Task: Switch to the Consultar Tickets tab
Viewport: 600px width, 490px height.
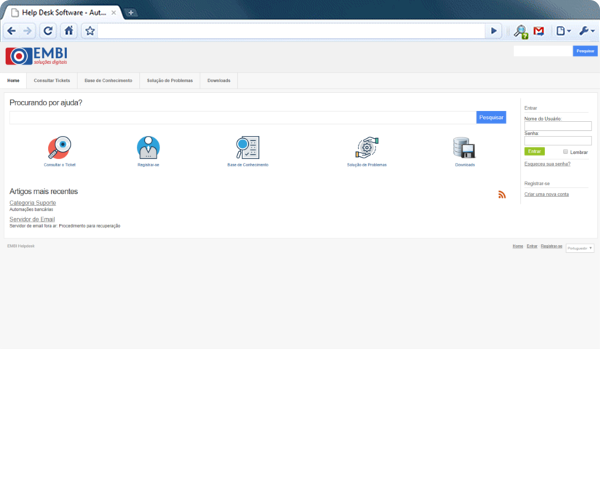Action: (52, 80)
